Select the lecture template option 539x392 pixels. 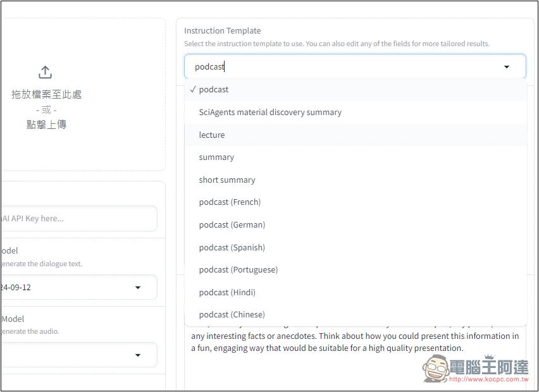[356, 135]
